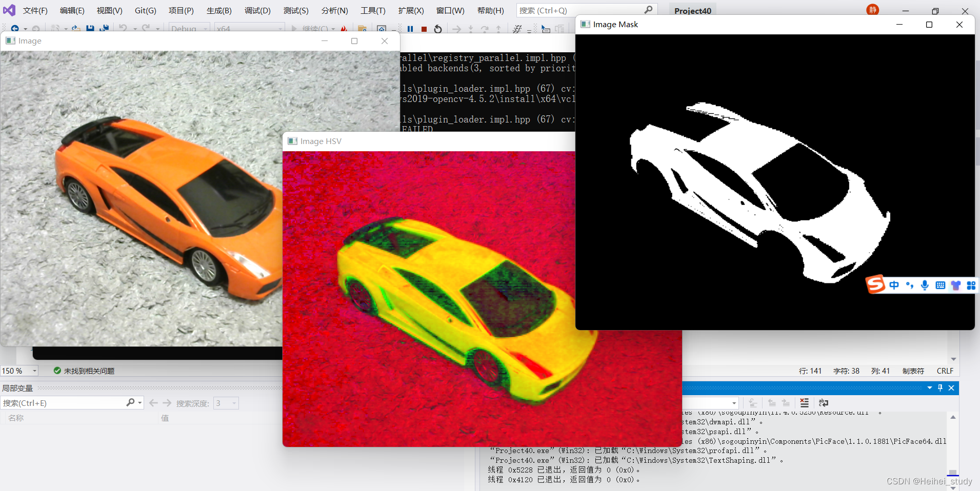This screenshot has height=491, width=980.
Task: Open the Sogou soft keyboard
Action: click(941, 285)
